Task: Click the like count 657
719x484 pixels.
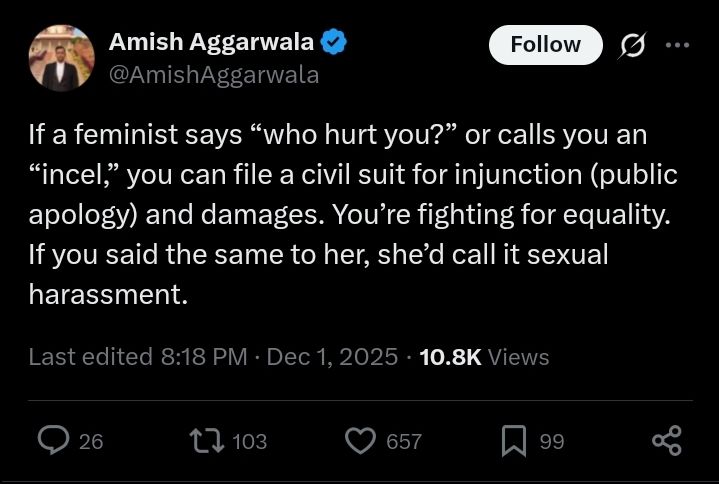Action: click(x=404, y=441)
